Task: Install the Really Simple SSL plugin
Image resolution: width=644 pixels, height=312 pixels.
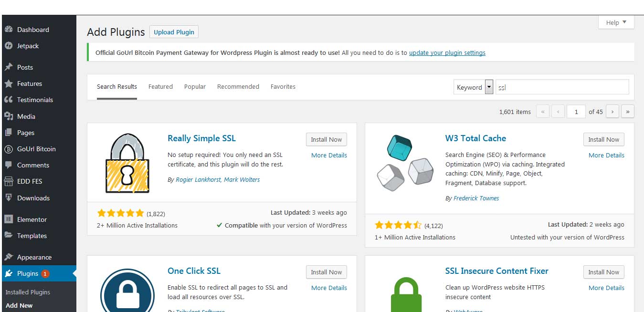Action: tap(326, 139)
